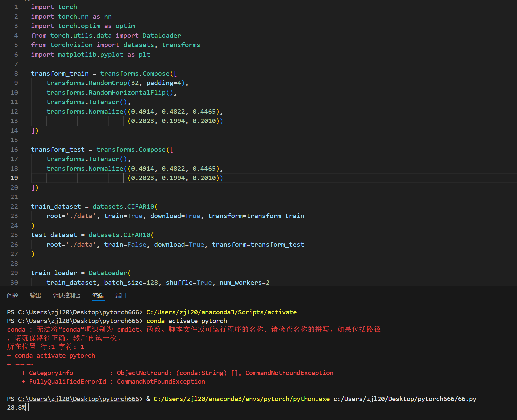Click 'num_workers=2' on line 30
The width and height of the screenshot is (517, 420).
click(245, 283)
